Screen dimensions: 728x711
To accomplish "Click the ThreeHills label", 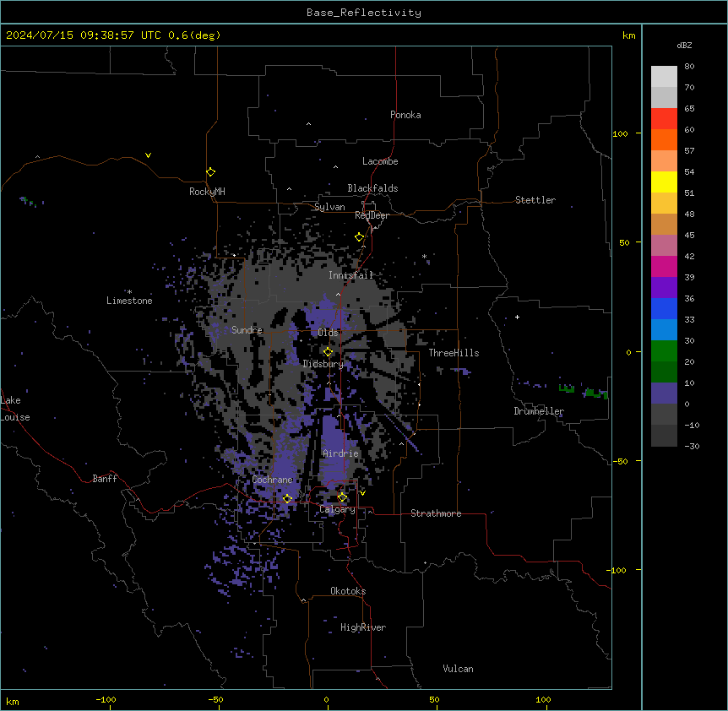I will [454, 353].
